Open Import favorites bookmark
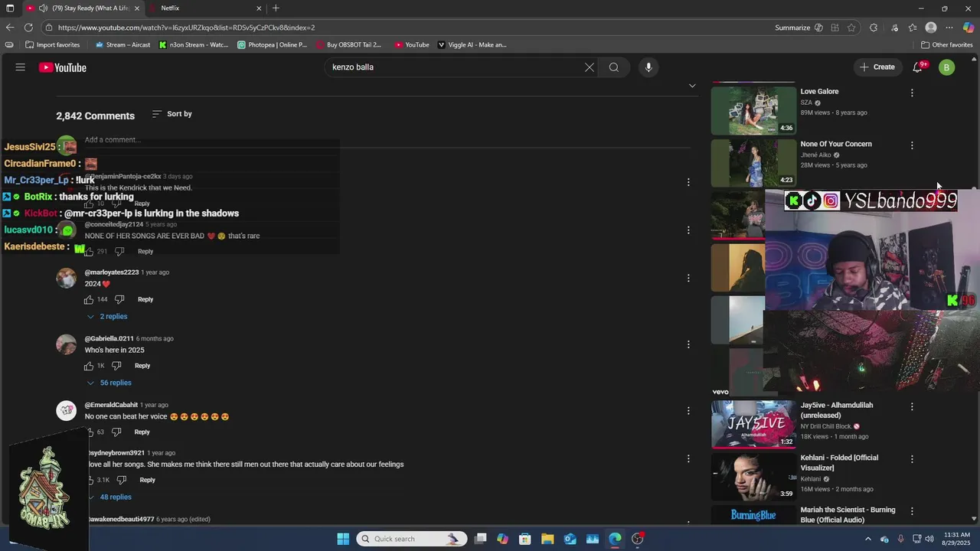Image resolution: width=980 pixels, height=551 pixels. [52, 44]
